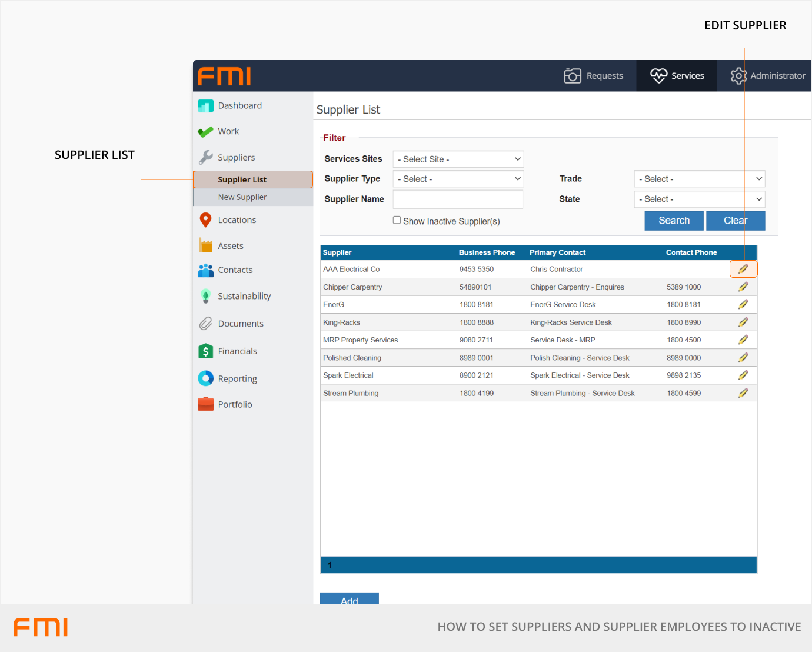
Task: Edit the Stream Plumbing supplier via pencil icon
Action: [743, 393]
